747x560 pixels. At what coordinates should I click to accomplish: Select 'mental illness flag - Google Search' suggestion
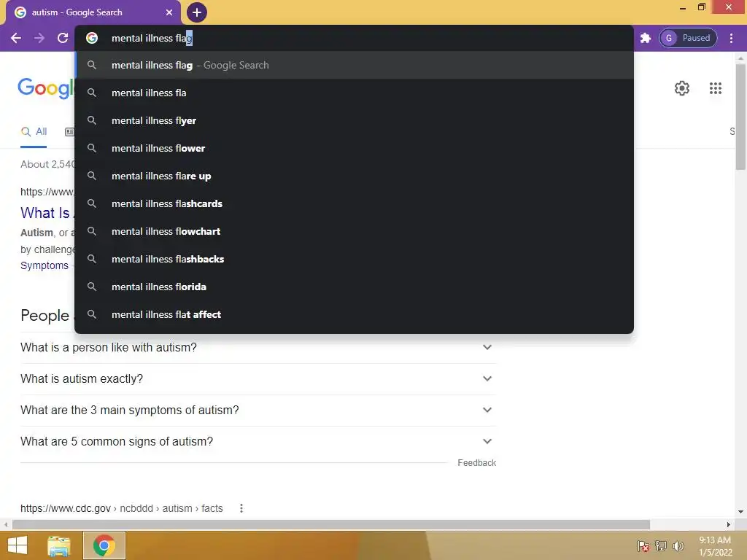[x=355, y=65]
